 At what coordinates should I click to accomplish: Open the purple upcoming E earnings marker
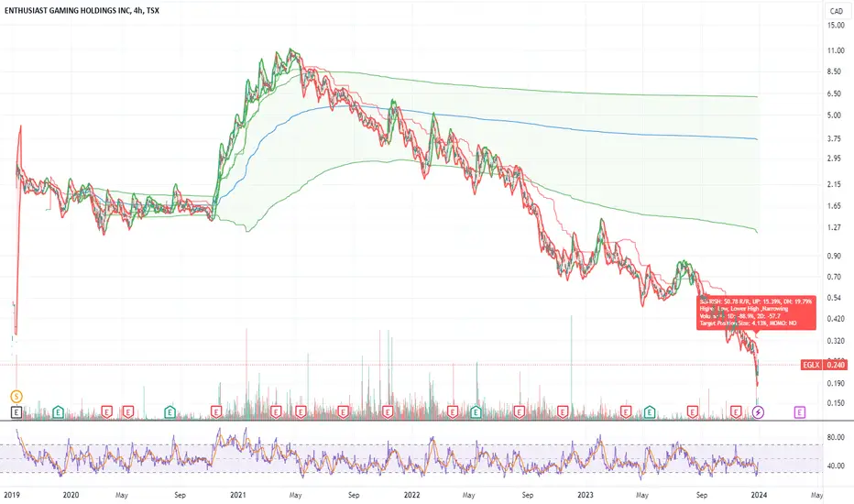[800, 412]
